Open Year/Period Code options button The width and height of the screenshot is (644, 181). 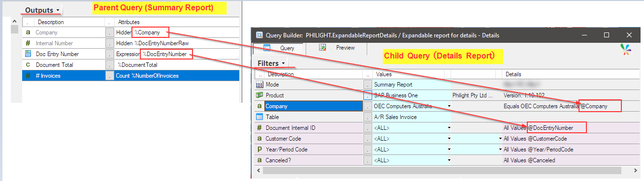[367, 150]
